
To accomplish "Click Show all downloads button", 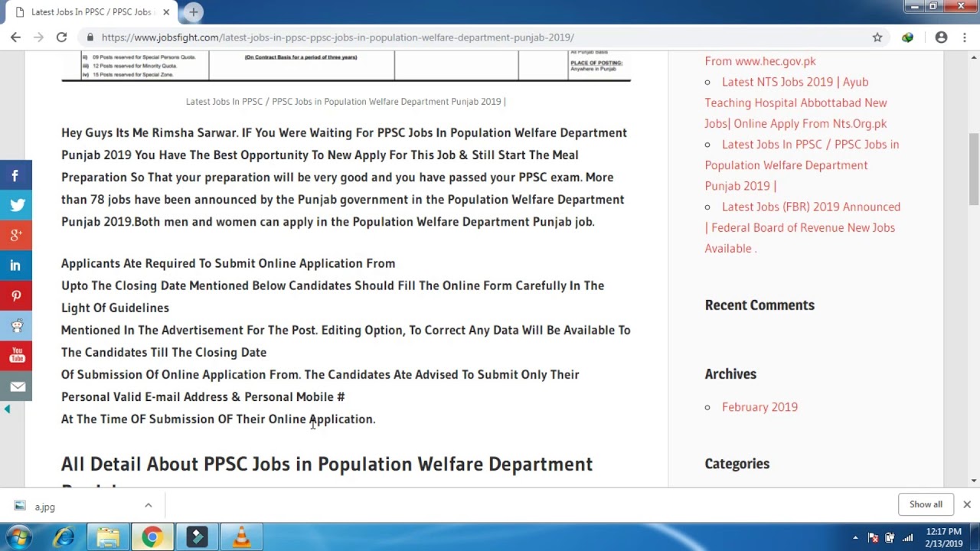I will tap(926, 504).
